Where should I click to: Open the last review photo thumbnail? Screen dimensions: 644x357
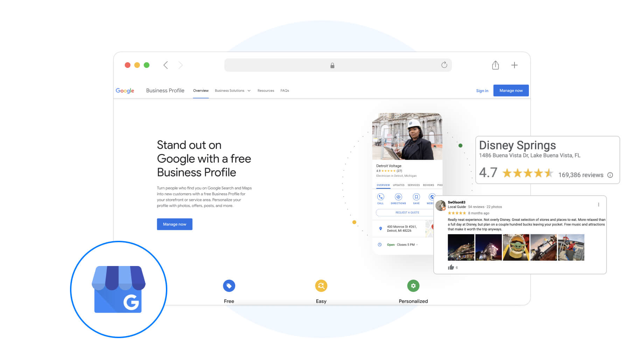coord(571,247)
